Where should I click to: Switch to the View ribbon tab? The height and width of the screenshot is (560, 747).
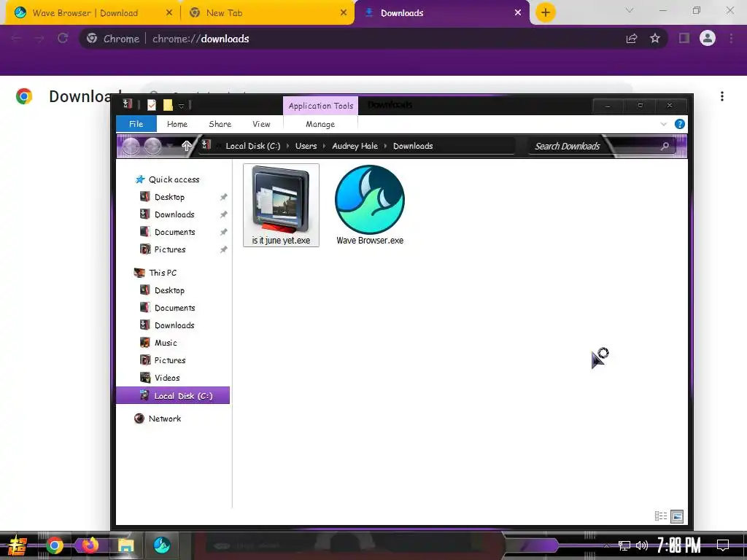click(261, 124)
